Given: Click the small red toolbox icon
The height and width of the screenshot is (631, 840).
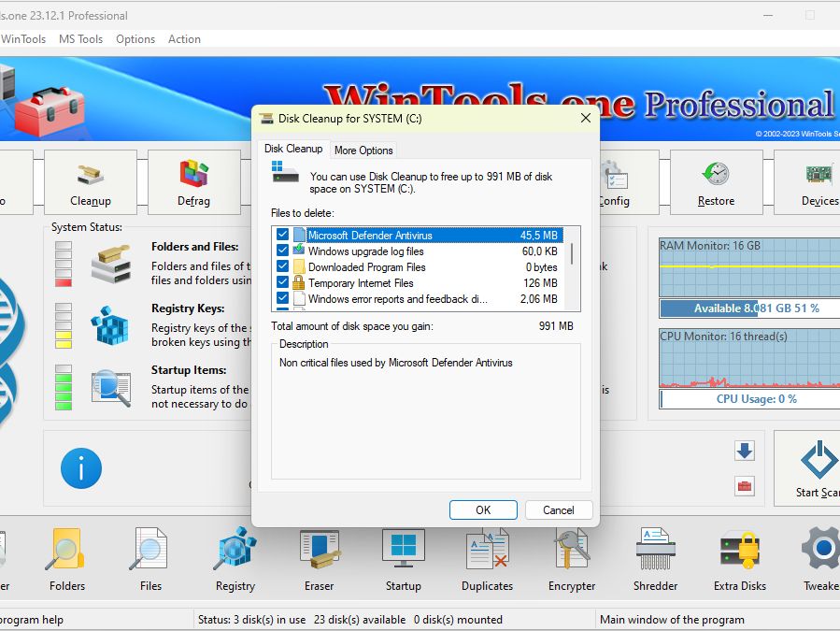Looking at the screenshot, I should click(x=745, y=486).
